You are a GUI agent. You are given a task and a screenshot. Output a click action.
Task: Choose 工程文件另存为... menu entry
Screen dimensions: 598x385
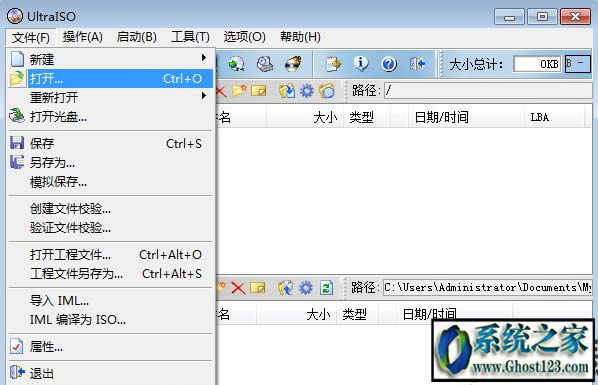click(111, 274)
